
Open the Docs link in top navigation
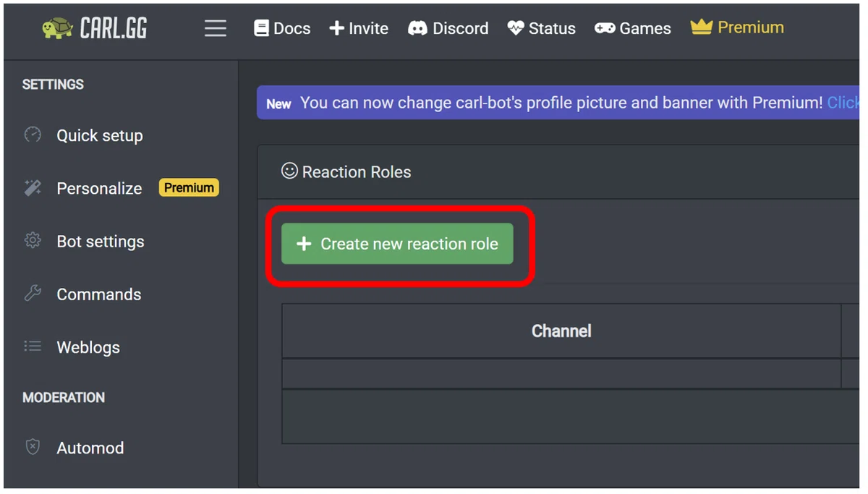click(282, 28)
